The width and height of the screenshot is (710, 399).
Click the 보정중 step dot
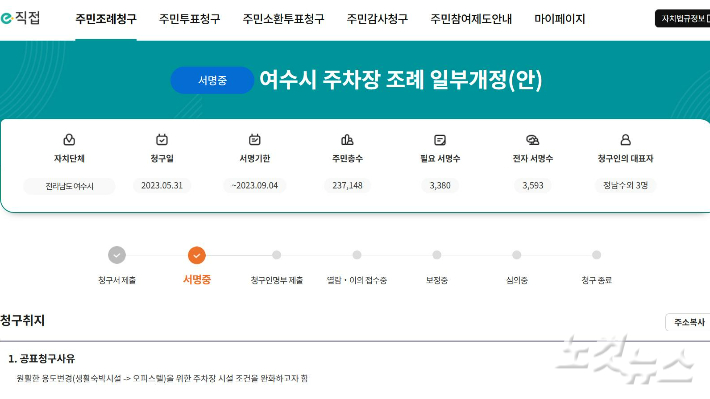point(437,255)
